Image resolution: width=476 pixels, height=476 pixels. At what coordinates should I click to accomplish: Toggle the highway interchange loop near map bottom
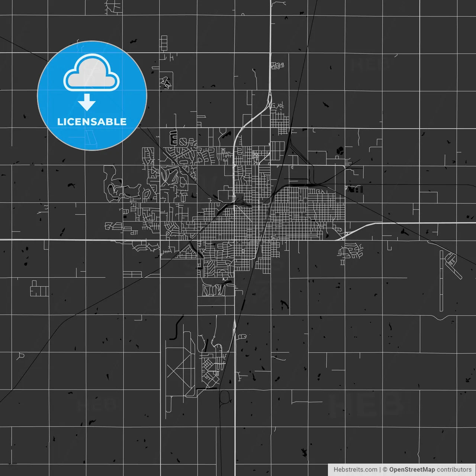[224, 397]
